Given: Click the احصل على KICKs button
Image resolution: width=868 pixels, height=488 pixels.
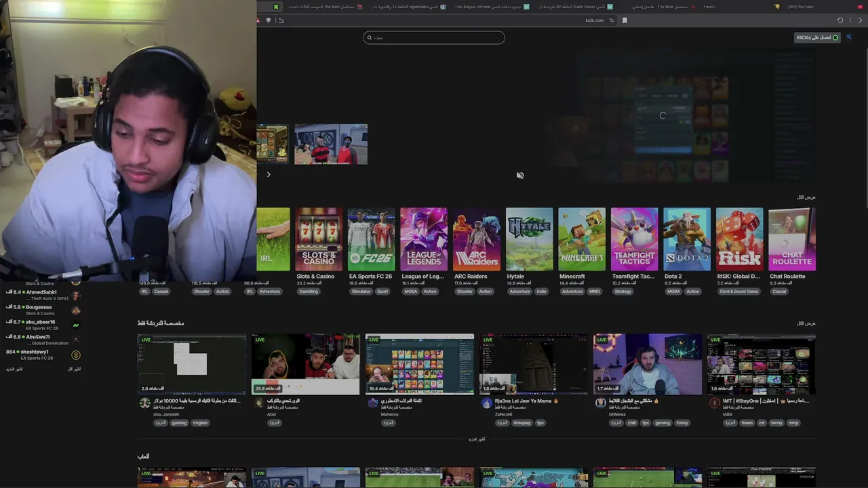Looking at the screenshot, I should click(x=817, y=37).
